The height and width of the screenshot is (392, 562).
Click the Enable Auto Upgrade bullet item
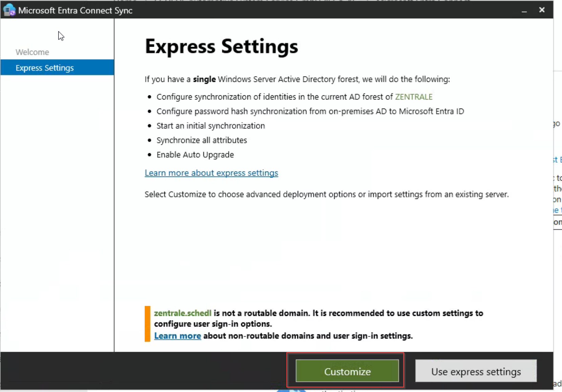click(x=195, y=155)
